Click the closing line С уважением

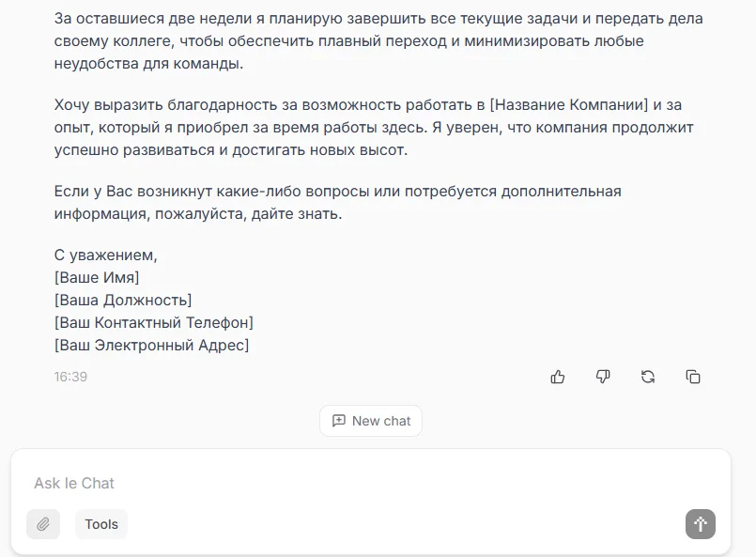coord(106,255)
